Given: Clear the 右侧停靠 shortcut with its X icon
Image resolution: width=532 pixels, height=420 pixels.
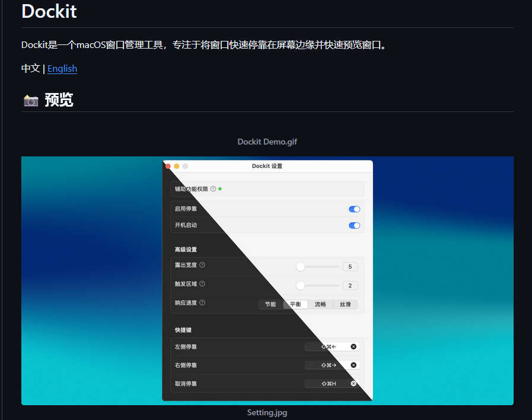Looking at the screenshot, I should [353, 365].
